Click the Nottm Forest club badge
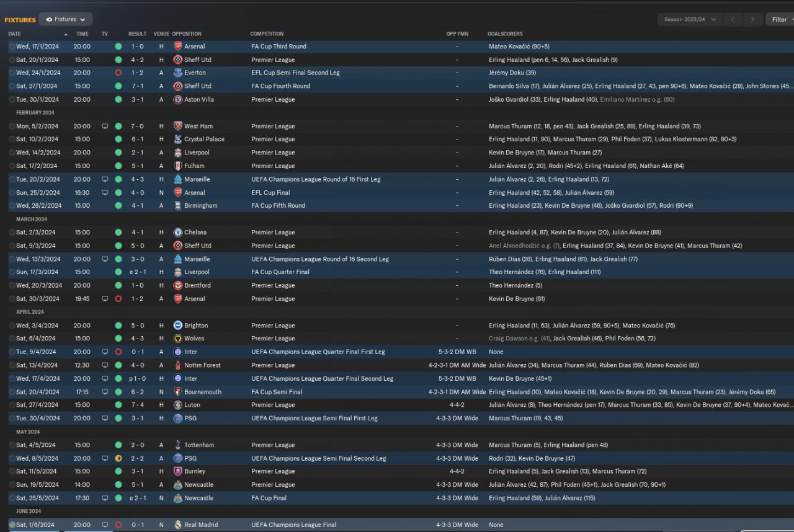 (178, 365)
